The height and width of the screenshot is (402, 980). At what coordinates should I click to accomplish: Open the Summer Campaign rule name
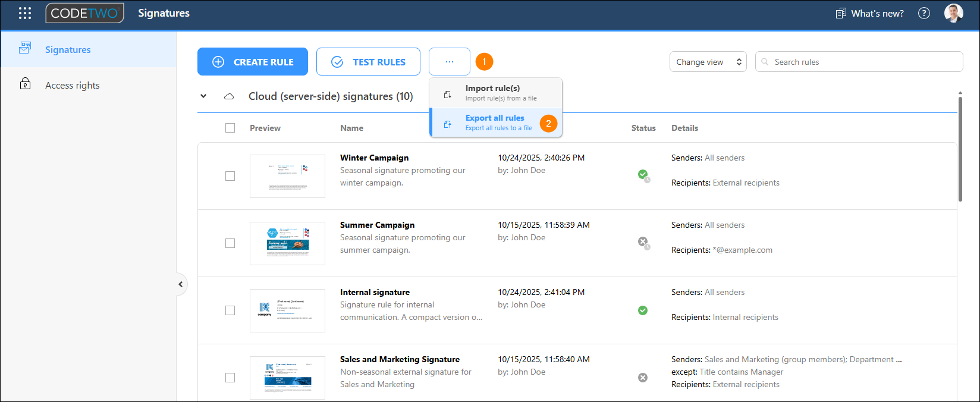377,225
